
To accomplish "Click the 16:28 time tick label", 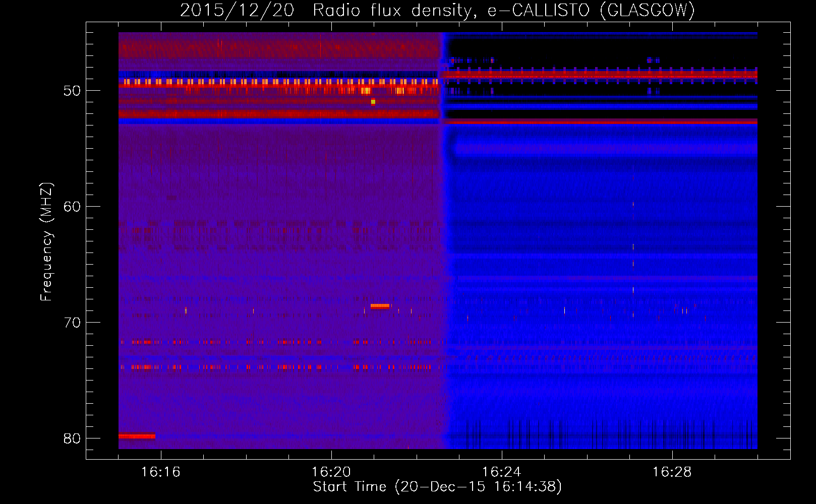I will coord(672,472).
